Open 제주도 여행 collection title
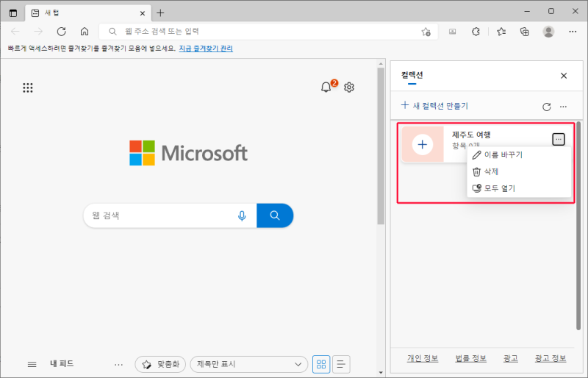588x378 pixels. (x=471, y=135)
